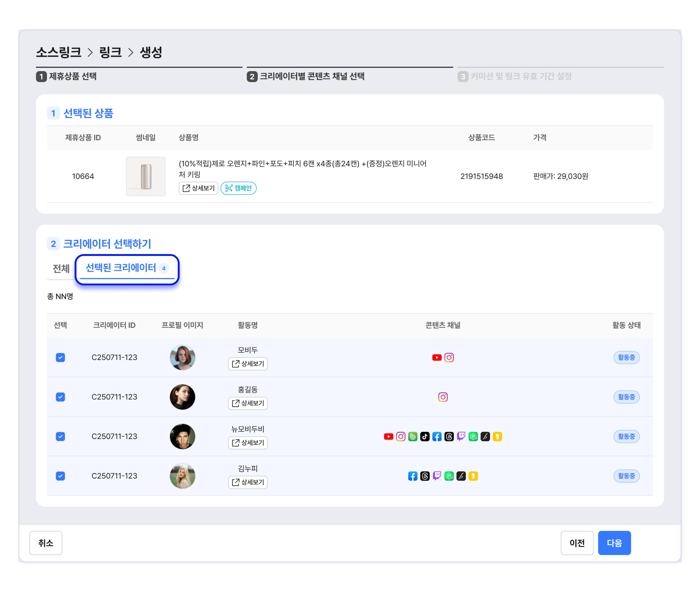The width and height of the screenshot is (700, 591).
Task: Click yellow KakaoStory icon in 김누피 row
Action: pyautogui.click(x=473, y=476)
